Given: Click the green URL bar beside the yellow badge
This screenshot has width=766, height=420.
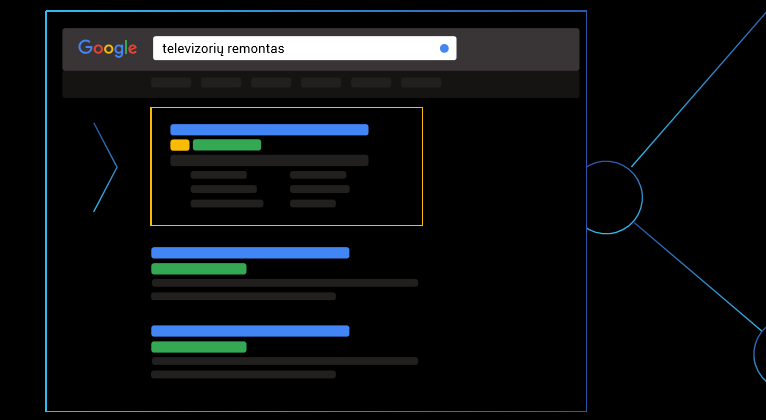Looking at the screenshot, I should click(x=227, y=145).
